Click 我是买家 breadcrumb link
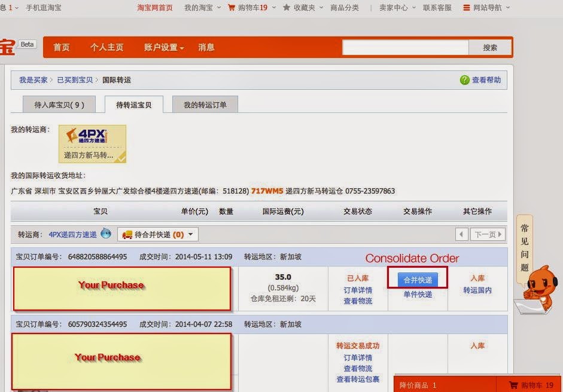The width and height of the screenshot is (563, 392). [x=34, y=80]
